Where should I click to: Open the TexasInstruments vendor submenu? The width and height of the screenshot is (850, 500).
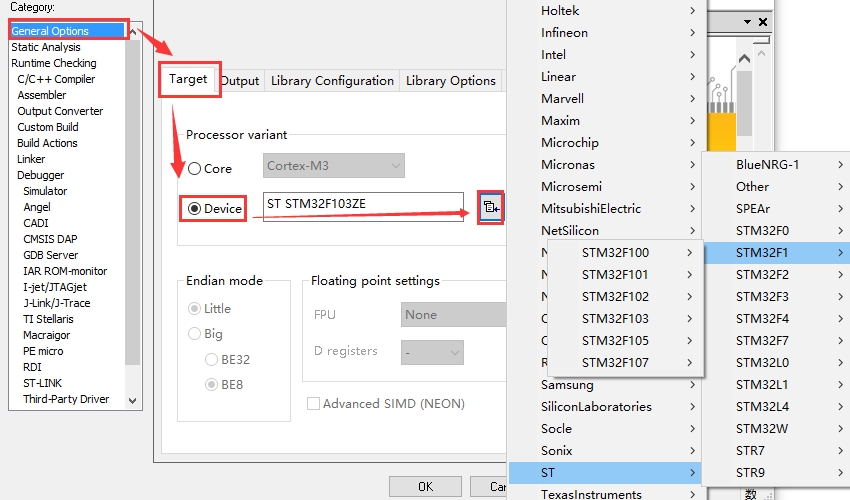pos(605,494)
